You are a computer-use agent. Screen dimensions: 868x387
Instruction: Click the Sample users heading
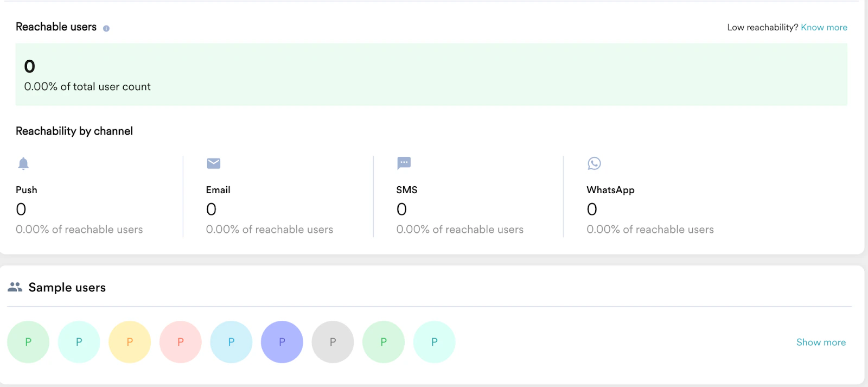coord(67,288)
